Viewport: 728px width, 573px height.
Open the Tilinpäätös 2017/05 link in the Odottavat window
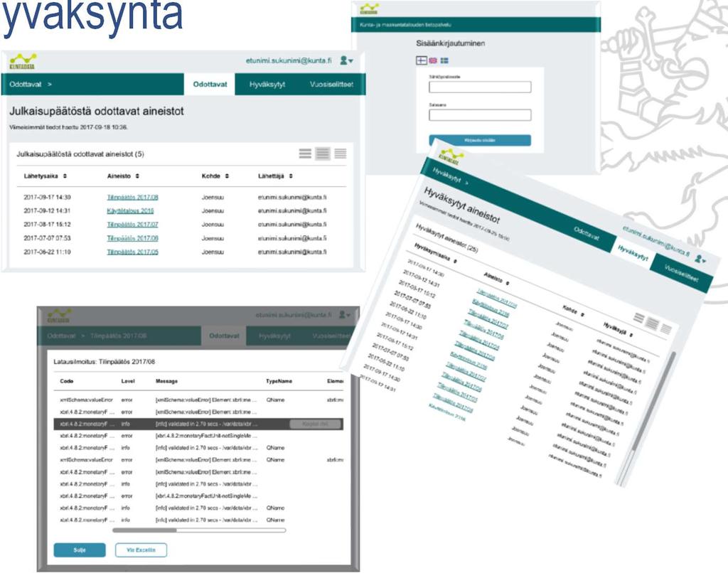click(x=132, y=252)
